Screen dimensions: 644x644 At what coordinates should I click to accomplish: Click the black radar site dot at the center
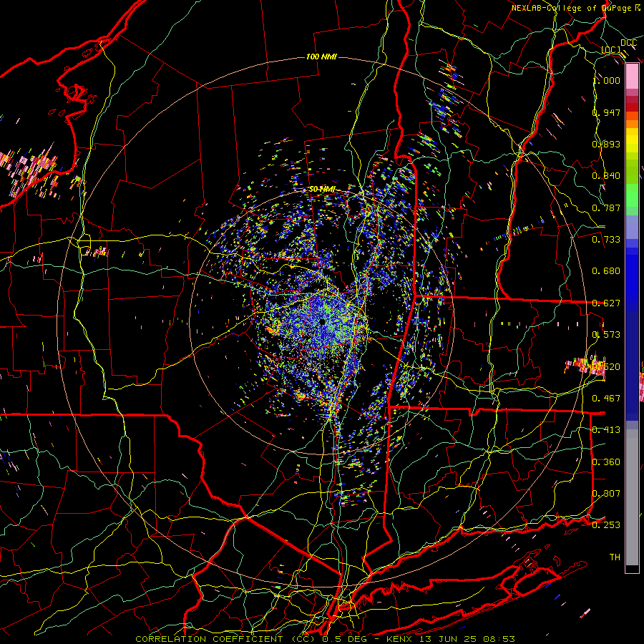coord(323,322)
